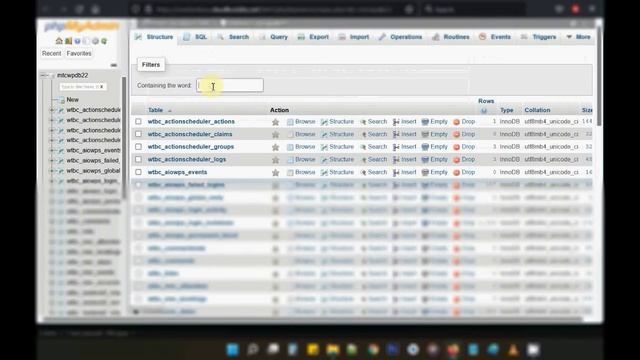Open wtbc_actionscheduler_logs table link

(187, 160)
